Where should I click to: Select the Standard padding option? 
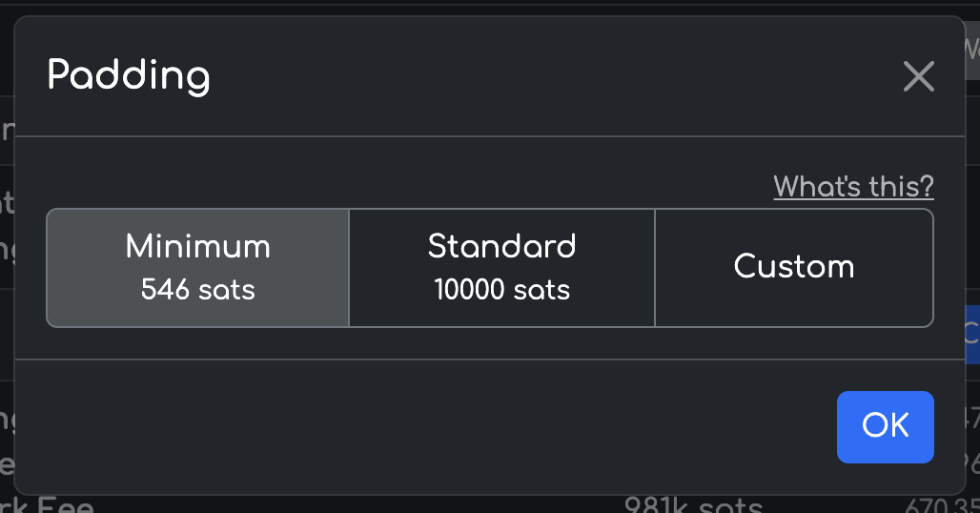point(501,267)
